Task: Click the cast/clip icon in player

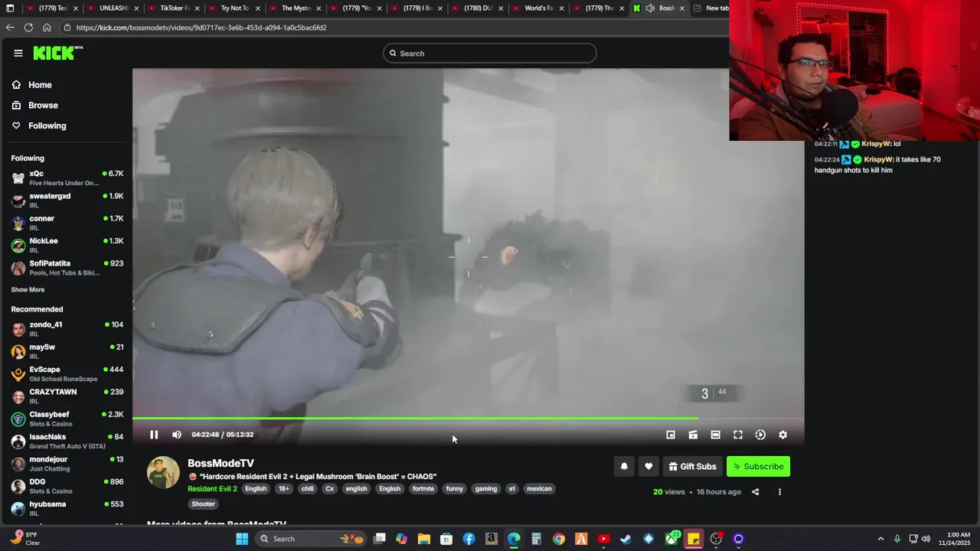Action: tap(693, 435)
